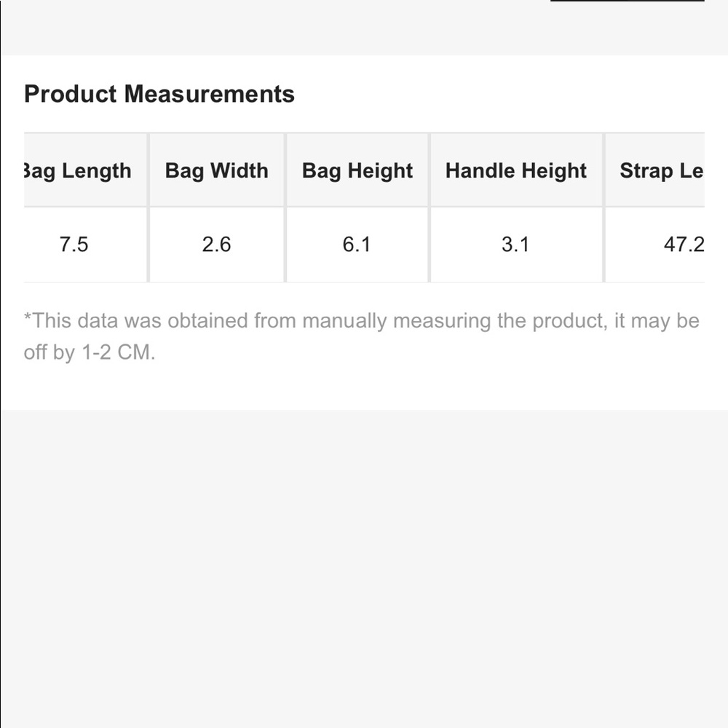728x728 pixels.
Task: Click the empty gray area below the measurements card
Action: tap(364, 568)
